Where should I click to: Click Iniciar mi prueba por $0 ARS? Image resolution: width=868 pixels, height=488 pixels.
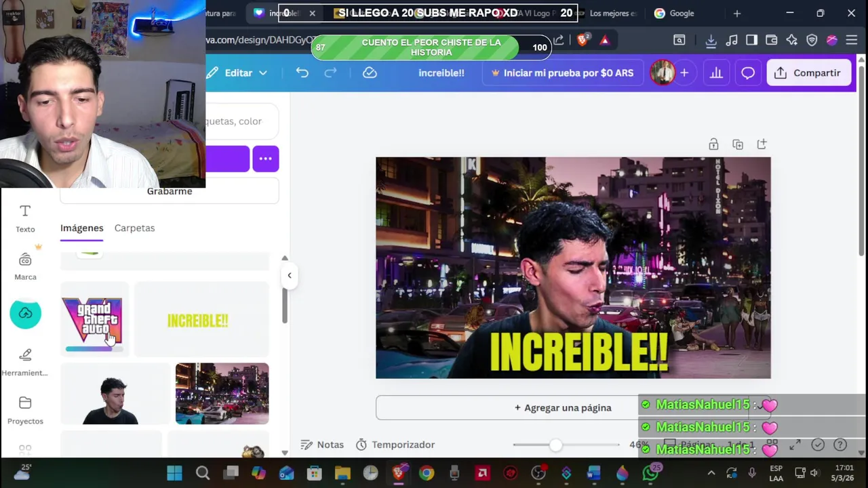click(x=563, y=73)
